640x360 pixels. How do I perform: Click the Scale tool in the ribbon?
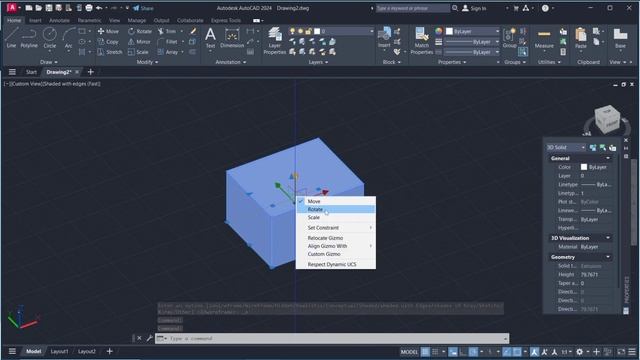[x=138, y=52]
